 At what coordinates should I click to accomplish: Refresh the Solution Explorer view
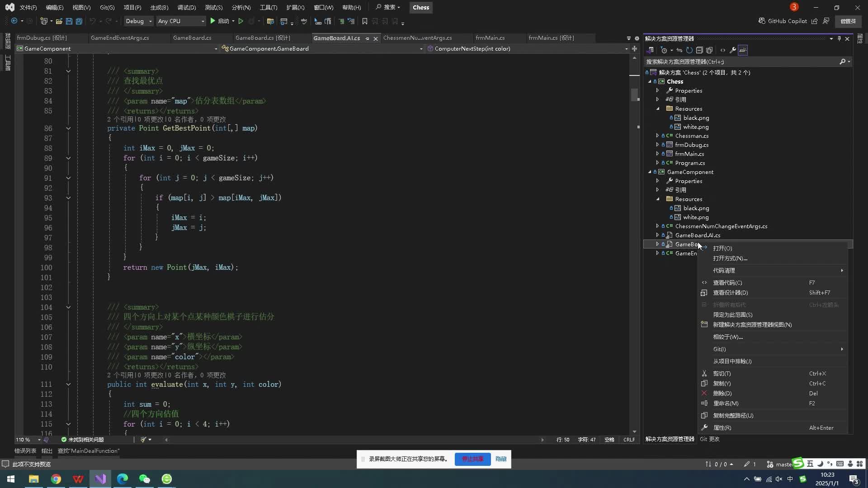(x=689, y=50)
